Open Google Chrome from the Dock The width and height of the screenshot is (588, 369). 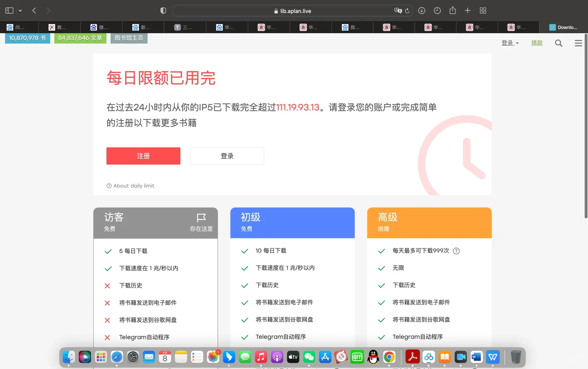[389, 357]
